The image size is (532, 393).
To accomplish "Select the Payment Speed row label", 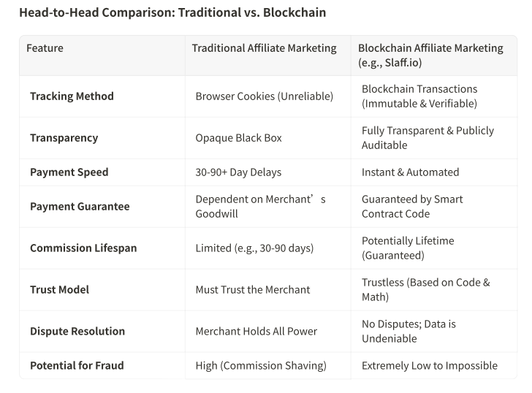I will tap(69, 172).
